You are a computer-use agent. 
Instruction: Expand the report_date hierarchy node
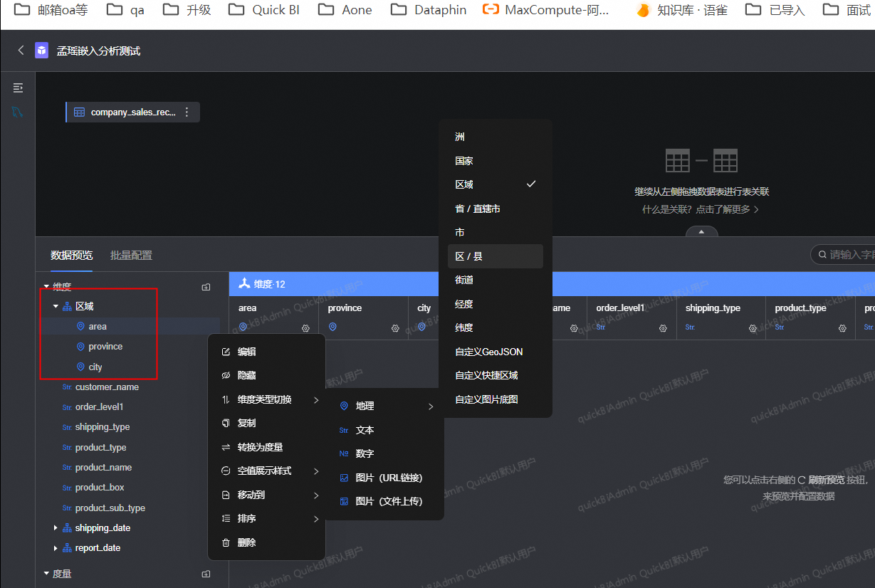(56, 548)
